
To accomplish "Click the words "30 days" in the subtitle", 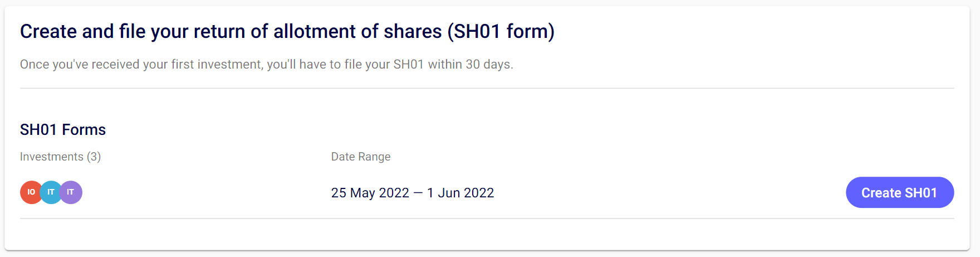I will [x=488, y=65].
